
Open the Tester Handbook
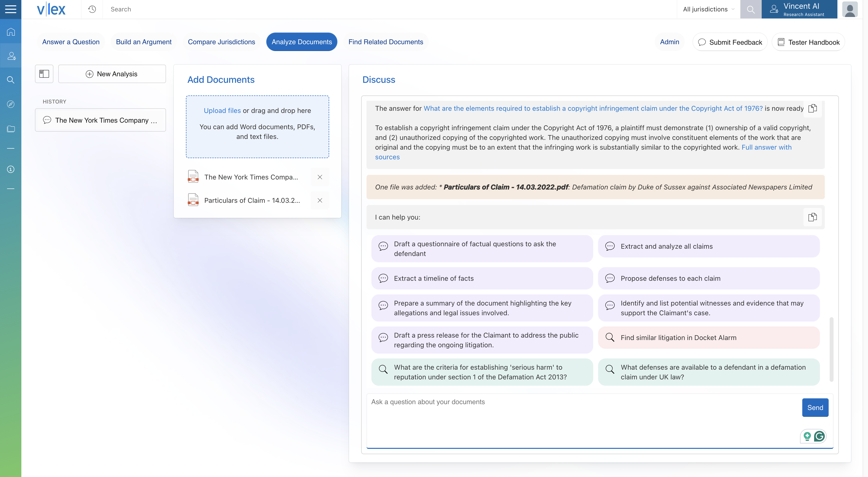pos(808,42)
